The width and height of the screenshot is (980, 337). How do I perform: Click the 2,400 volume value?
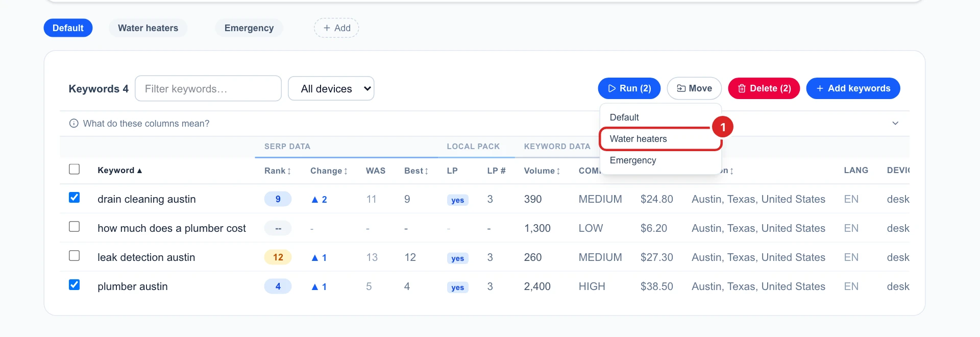[x=537, y=286]
